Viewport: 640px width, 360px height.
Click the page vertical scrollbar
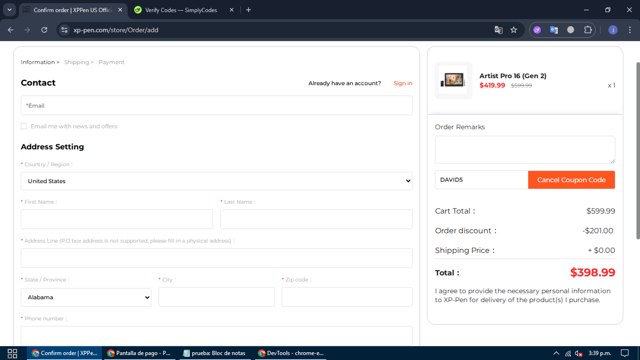click(638, 150)
